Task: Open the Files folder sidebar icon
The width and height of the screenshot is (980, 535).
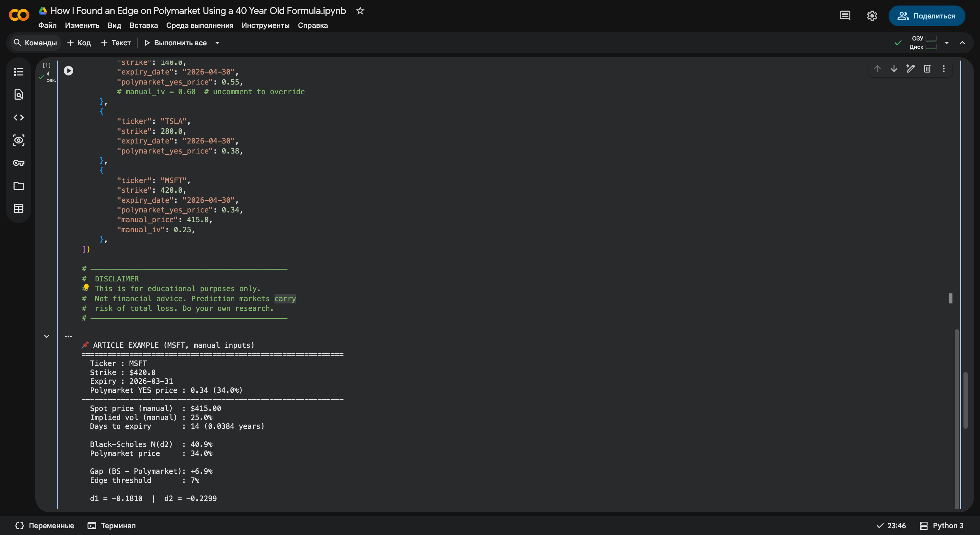Action: tap(18, 186)
